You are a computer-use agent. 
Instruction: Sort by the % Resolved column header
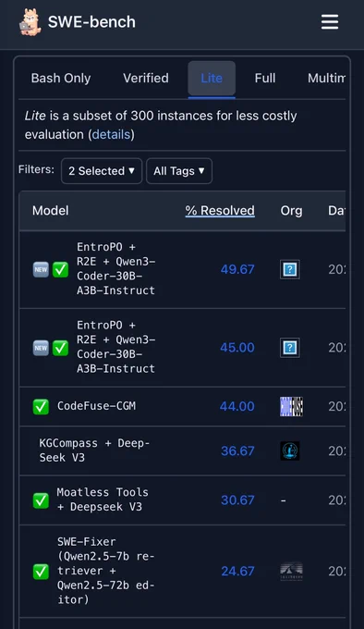220,211
